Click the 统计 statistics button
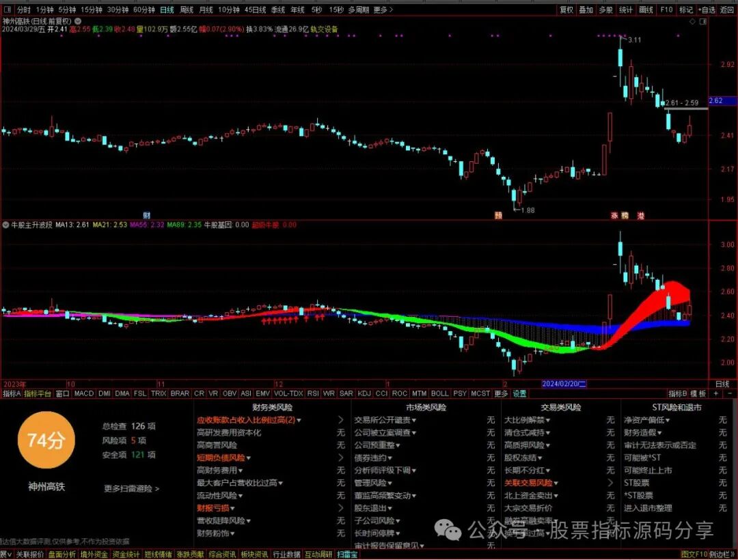Image resolution: width=738 pixels, height=560 pixels. click(626, 10)
